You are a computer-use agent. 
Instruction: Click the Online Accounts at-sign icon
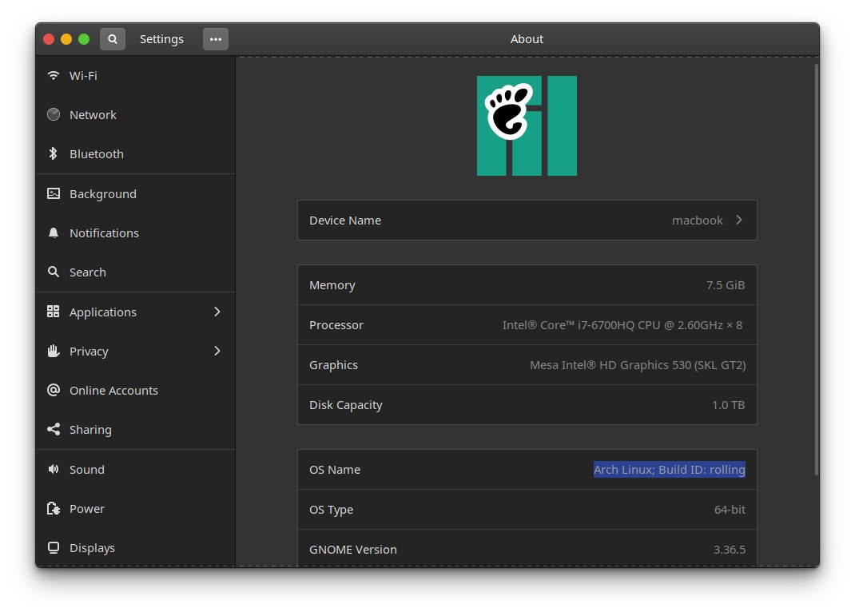pyautogui.click(x=54, y=390)
